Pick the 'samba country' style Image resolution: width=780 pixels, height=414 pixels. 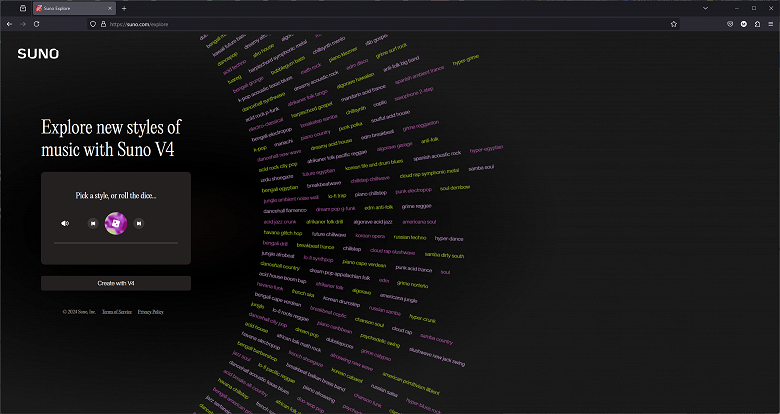[x=436, y=338]
